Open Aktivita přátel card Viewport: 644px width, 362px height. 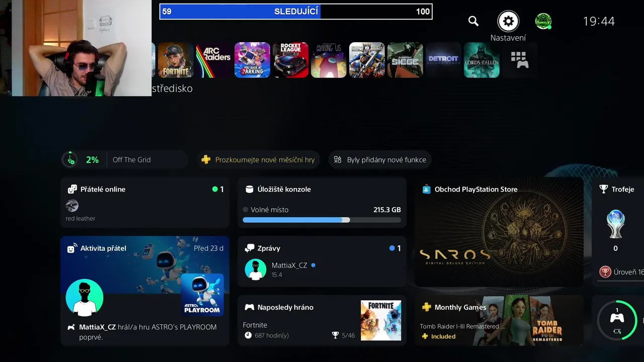pyautogui.click(x=145, y=291)
